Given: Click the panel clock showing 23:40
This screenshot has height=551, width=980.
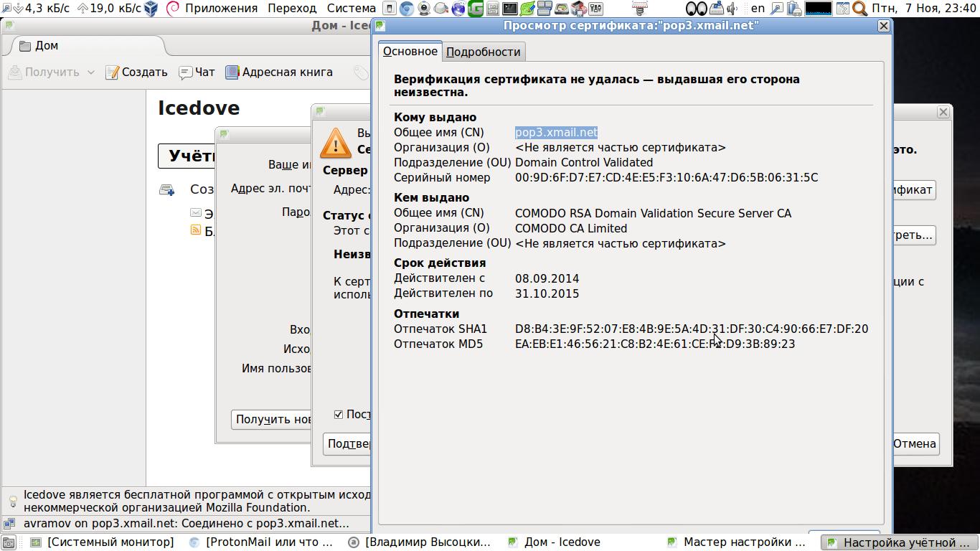Looking at the screenshot, I should coord(923,9).
